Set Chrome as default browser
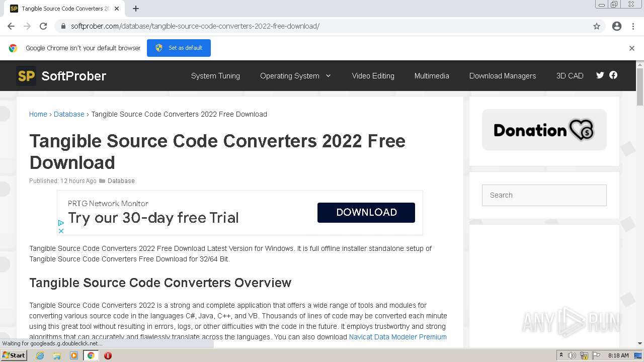 (x=179, y=48)
